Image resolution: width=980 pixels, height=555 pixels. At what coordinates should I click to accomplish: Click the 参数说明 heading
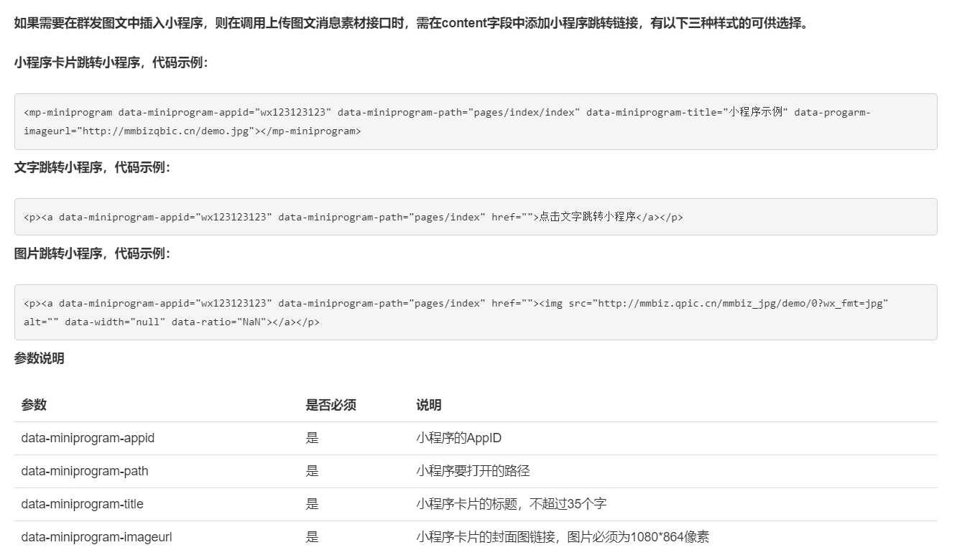pos(40,358)
